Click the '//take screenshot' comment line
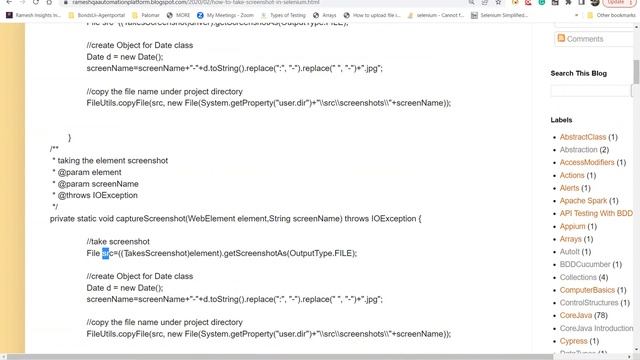Screen dimensions: 640x360 tap(118, 242)
